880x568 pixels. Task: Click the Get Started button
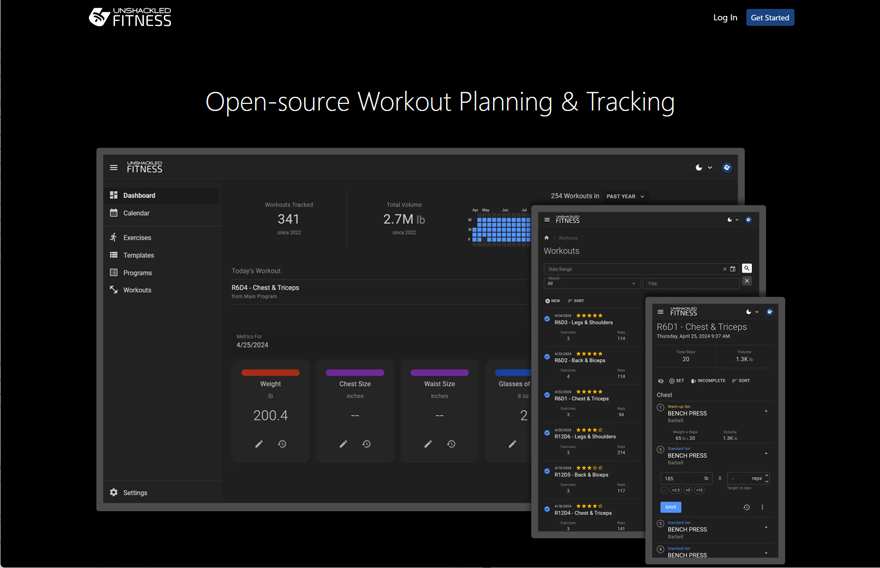click(x=770, y=17)
